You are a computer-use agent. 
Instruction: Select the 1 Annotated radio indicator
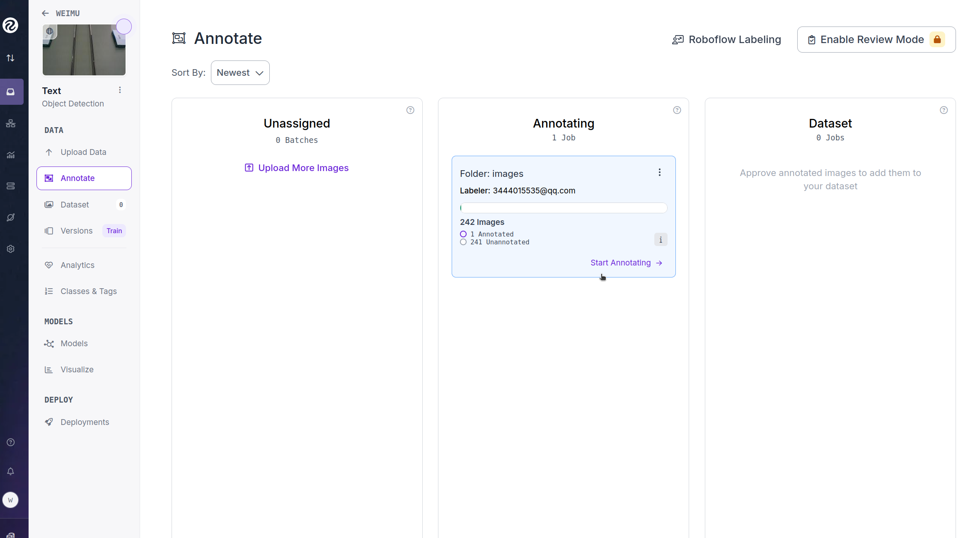tap(463, 234)
